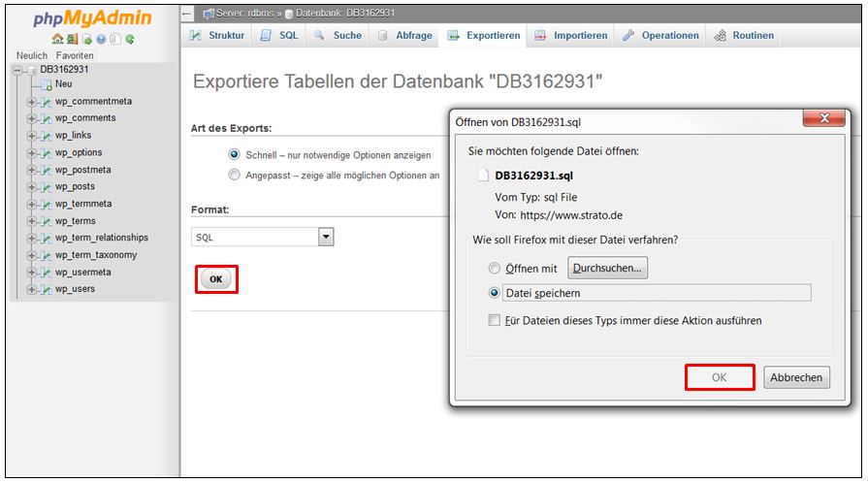This screenshot has width=868, height=483.
Task: Open the Routinen tab
Action: click(744, 36)
